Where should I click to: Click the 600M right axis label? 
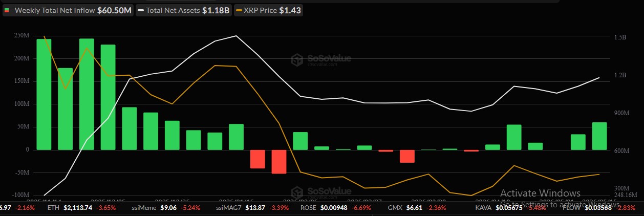pos(621,151)
